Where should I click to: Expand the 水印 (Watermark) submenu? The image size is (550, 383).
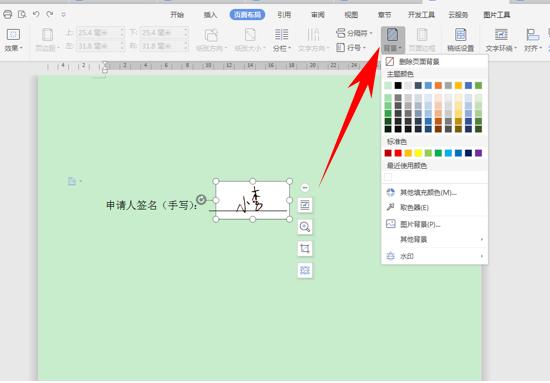click(434, 256)
